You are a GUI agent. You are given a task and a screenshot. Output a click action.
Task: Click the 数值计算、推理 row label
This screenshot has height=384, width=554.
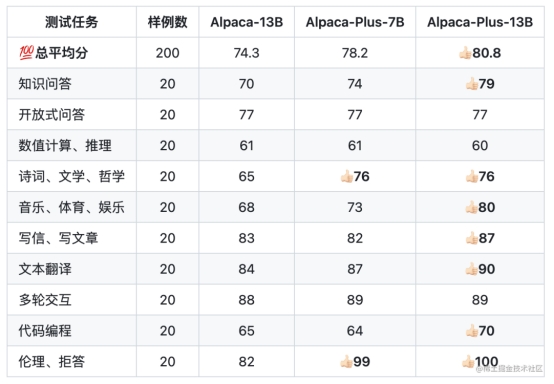pos(65,146)
